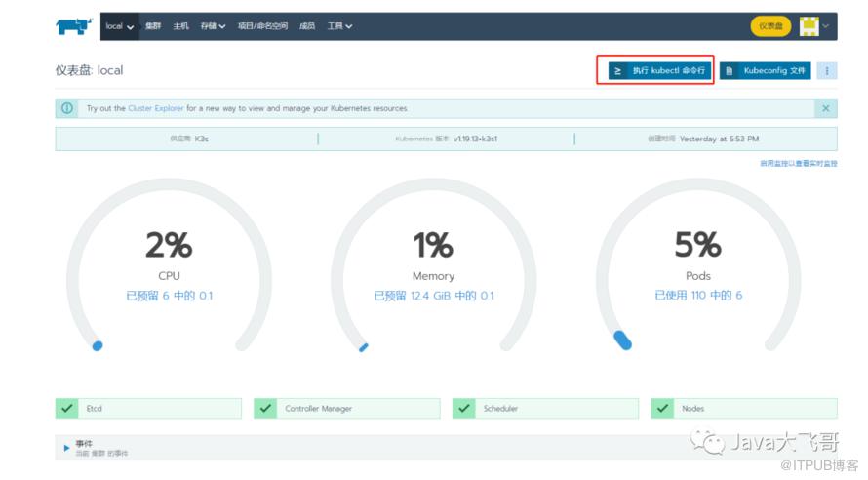Click the Scheduler status checkmark icon

coord(464,408)
